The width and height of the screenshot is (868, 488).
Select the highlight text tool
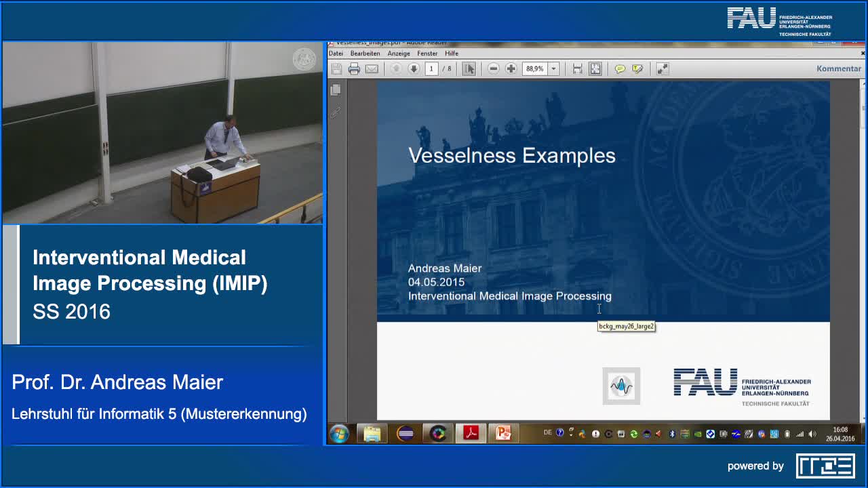(637, 68)
